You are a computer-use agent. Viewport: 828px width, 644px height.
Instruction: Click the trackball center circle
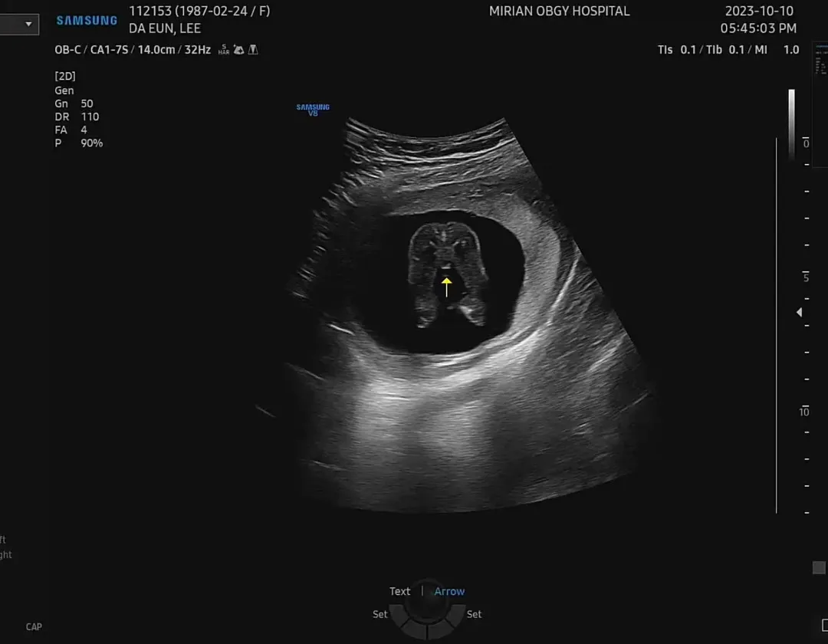428,602
